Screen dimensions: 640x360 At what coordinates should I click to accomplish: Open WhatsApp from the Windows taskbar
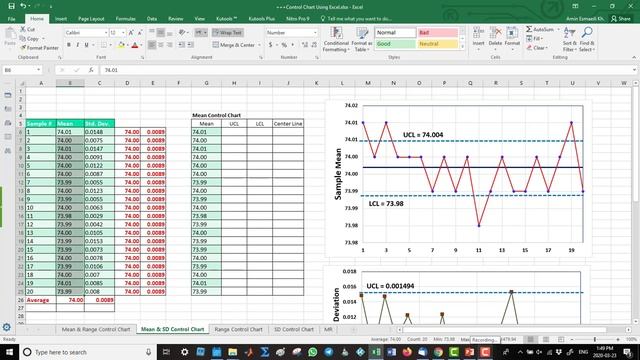(x=313, y=352)
